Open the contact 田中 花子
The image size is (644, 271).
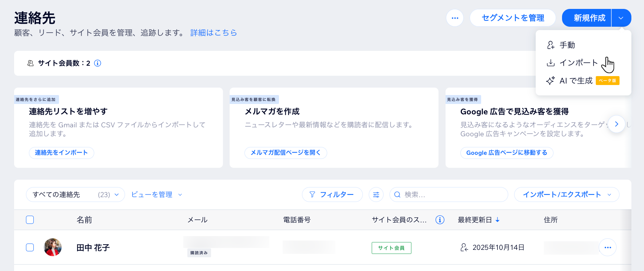tap(93, 248)
